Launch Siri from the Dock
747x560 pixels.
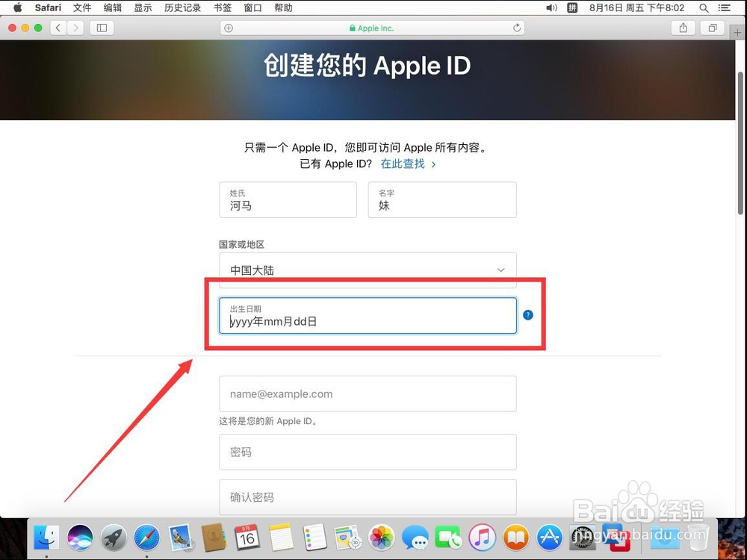[80, 538]
